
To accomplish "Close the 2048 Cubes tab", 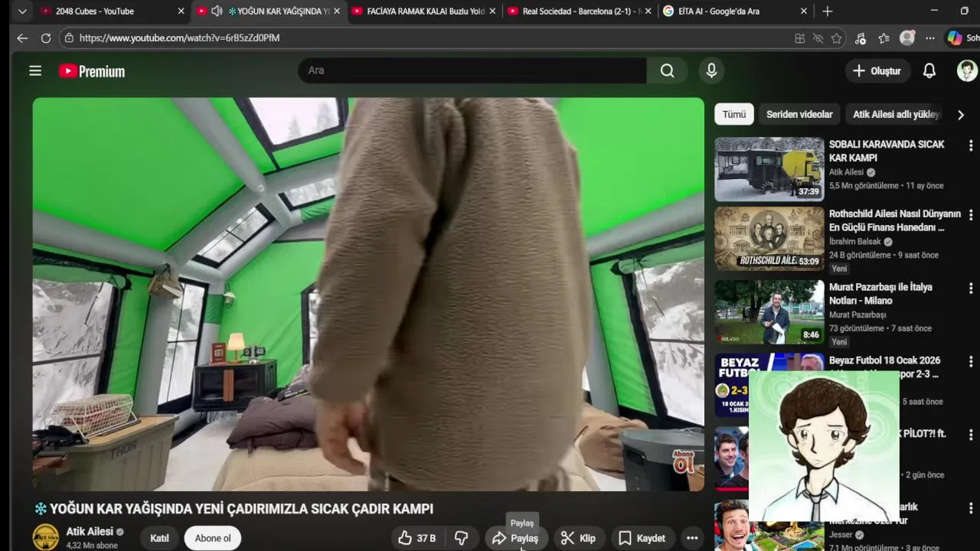I will [181, 11].
